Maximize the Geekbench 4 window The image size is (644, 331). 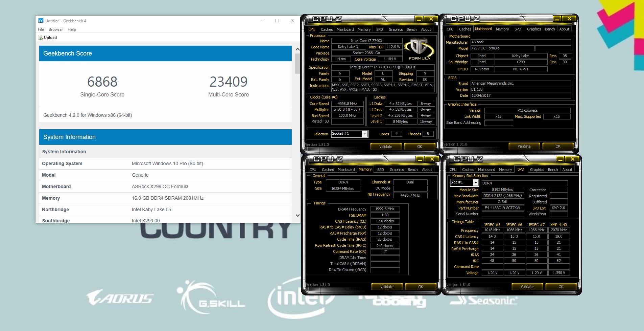tap(277, 21)
